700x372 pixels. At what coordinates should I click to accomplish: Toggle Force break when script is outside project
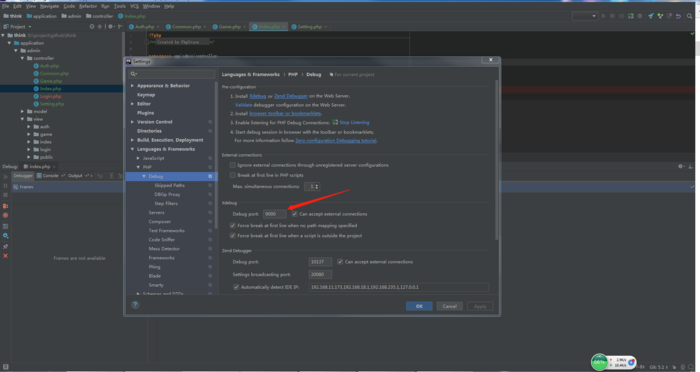[x=233, y=235]
